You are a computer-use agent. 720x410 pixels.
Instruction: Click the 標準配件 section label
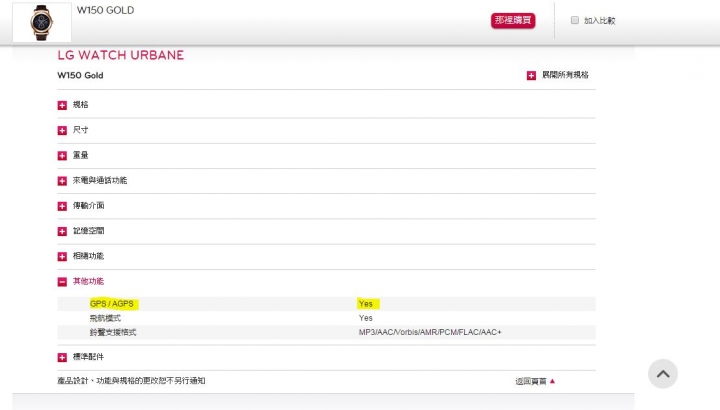point(88,357)
